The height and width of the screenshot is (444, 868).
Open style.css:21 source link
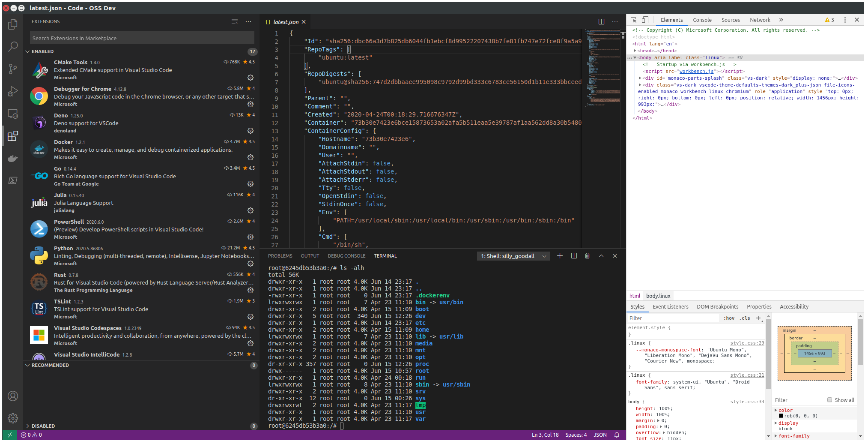point(747,375)
